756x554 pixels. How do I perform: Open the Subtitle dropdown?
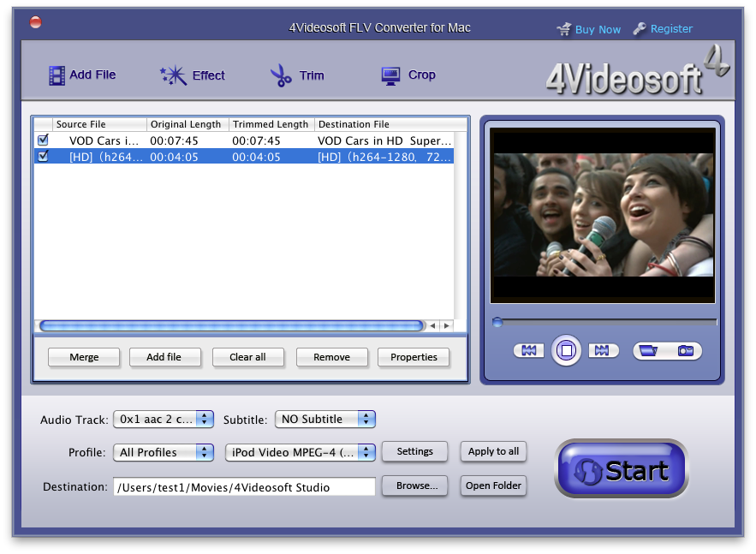point(325,419)
